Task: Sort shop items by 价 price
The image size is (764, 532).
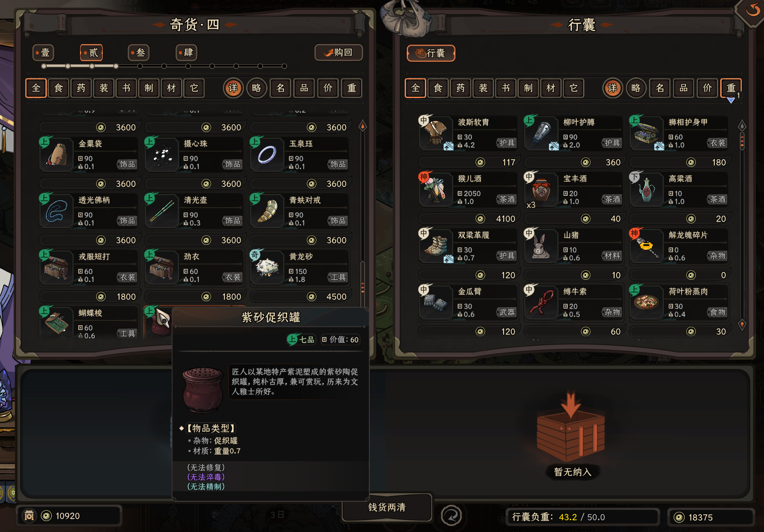Action: (328, 88)
